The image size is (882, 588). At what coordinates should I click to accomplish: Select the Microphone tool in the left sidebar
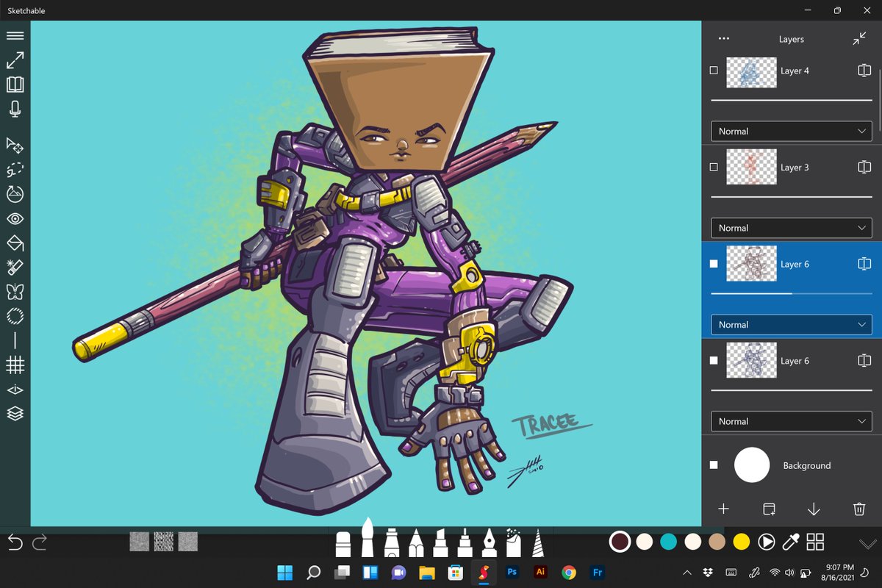point(15,109)
